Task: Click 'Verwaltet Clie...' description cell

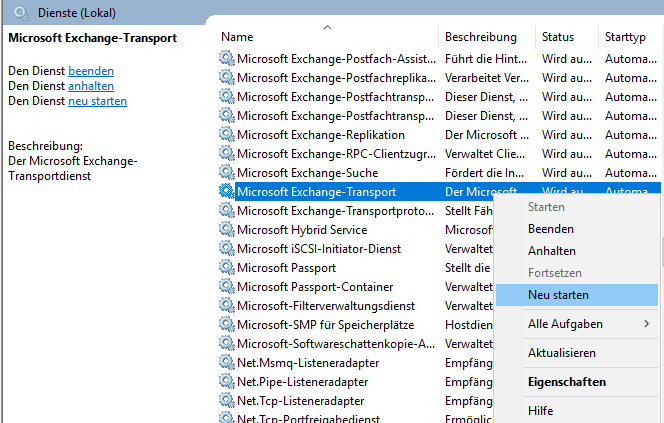Action: pyautogui.click(x=484, y=154)
